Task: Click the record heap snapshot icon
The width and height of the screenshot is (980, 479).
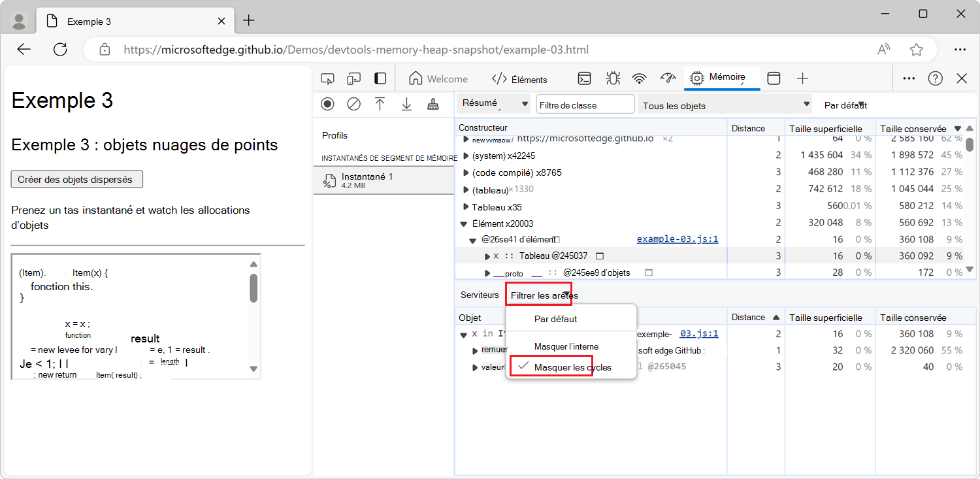Action: click(327, 104)
